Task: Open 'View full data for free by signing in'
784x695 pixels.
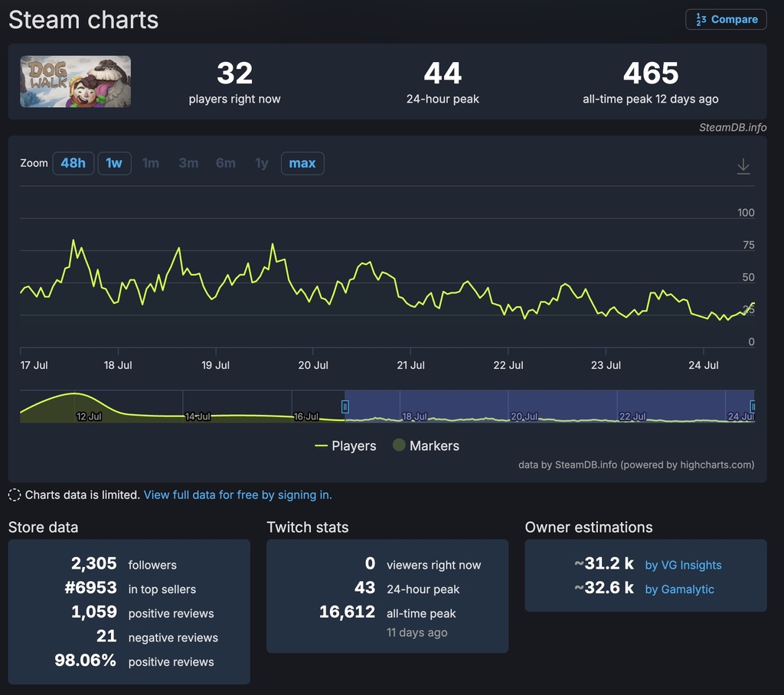Action: point(238,495)
